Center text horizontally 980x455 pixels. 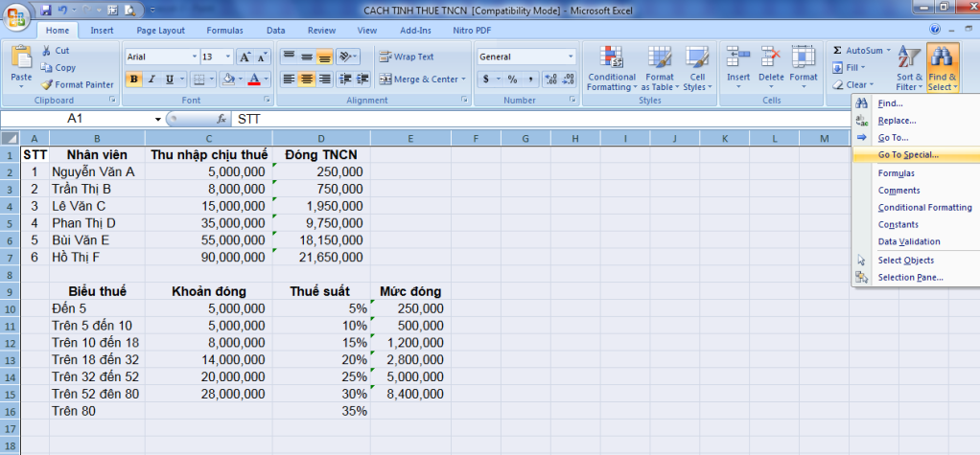[x=306, y=80]
